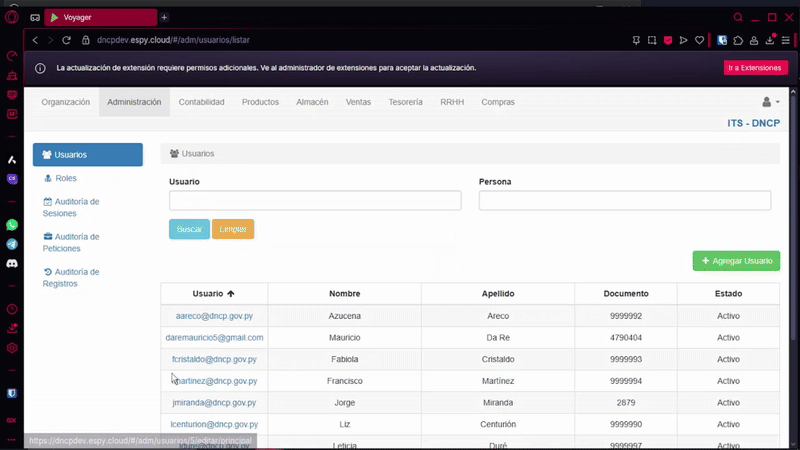The height and width of the screenshot is (450, 800).
Task: Click the user account icon dropdown
Action: coord(770,102)
